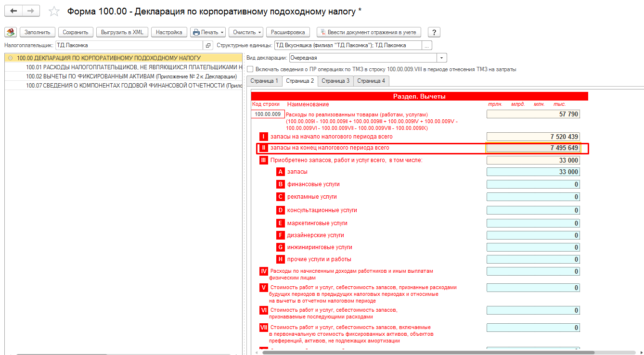The image size is (644, 355).
Task: Click the Заполнить button
Action: [38, 32]
